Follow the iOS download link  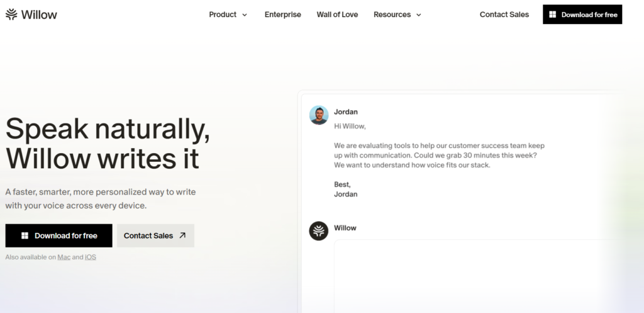[x=91, y=257]
